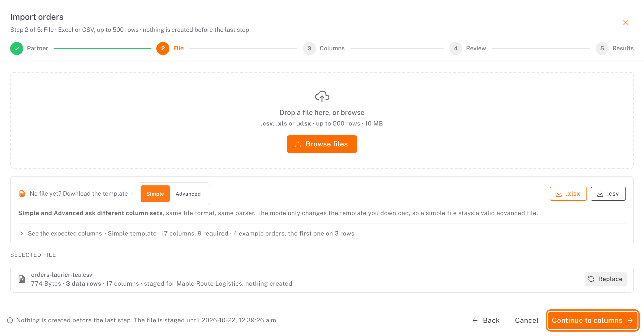Click the cloud upload icon in drop zone

pos(322,96)
